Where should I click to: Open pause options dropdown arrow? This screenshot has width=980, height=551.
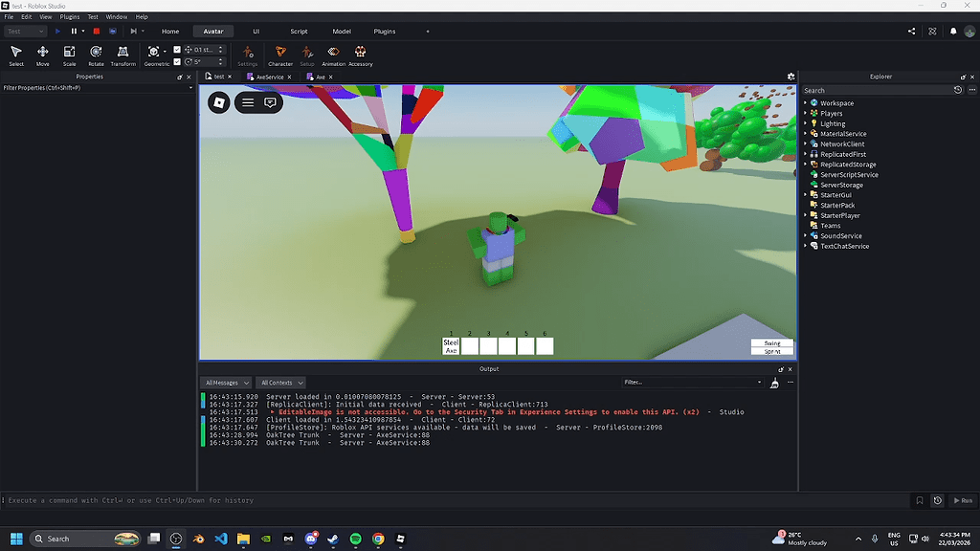point(83,32)
